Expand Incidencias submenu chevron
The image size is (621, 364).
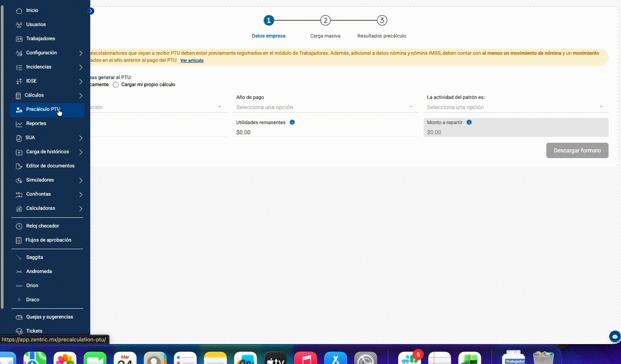(x=81, y=67)
